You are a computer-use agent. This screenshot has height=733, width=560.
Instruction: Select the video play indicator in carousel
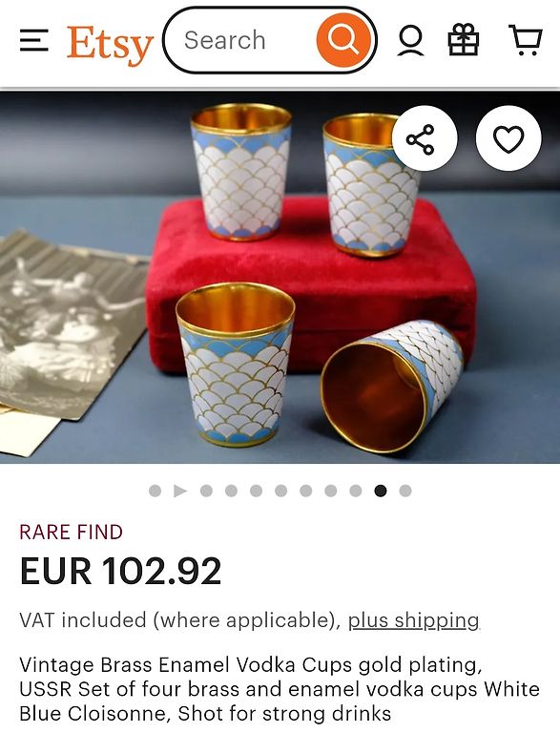[180, 491]
